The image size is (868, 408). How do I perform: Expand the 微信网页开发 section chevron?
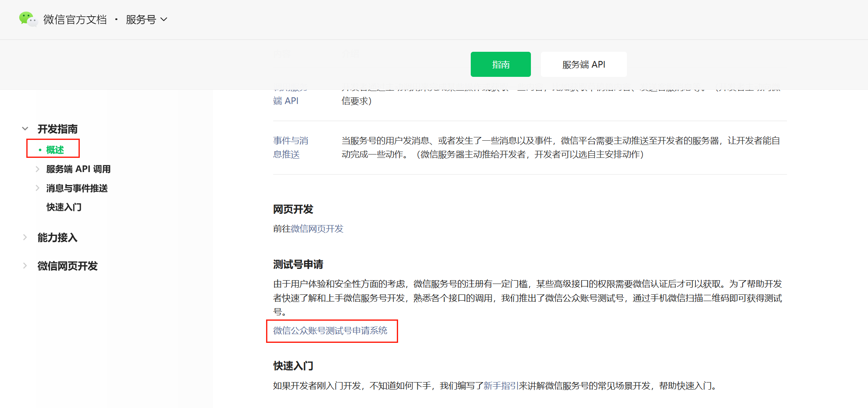click(25, 266)
